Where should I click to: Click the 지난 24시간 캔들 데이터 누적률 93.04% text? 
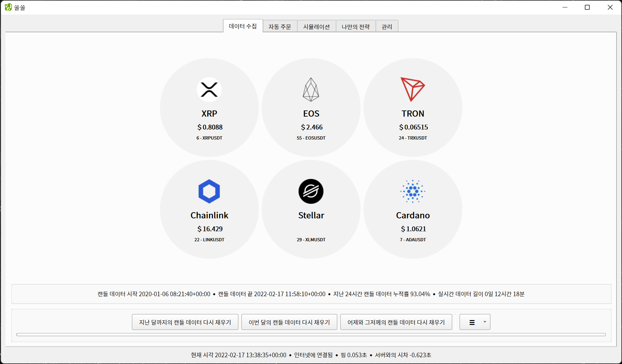(x=382, y=294)
